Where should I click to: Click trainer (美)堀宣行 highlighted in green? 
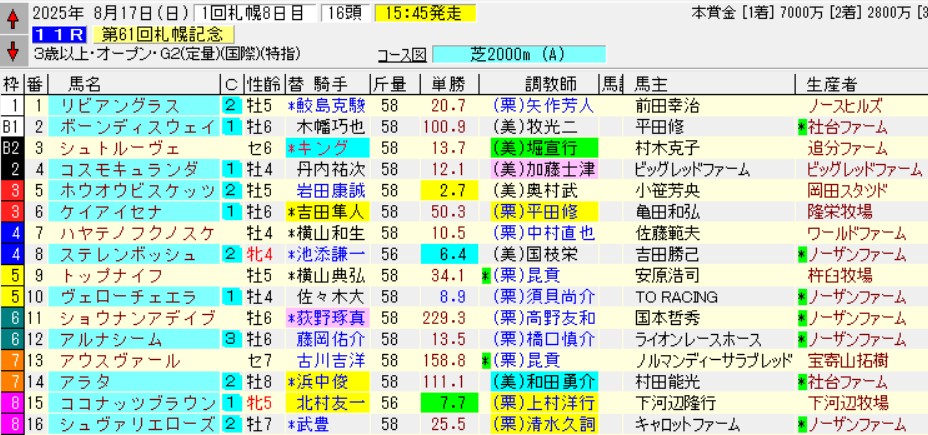click(539, 147)
